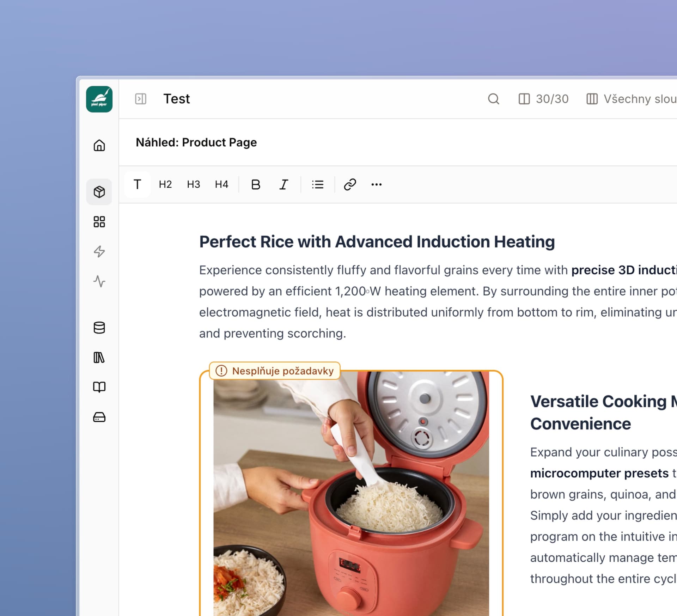Open the library books icon in sidebar
The image size is (677, 616).
(99, 357)
